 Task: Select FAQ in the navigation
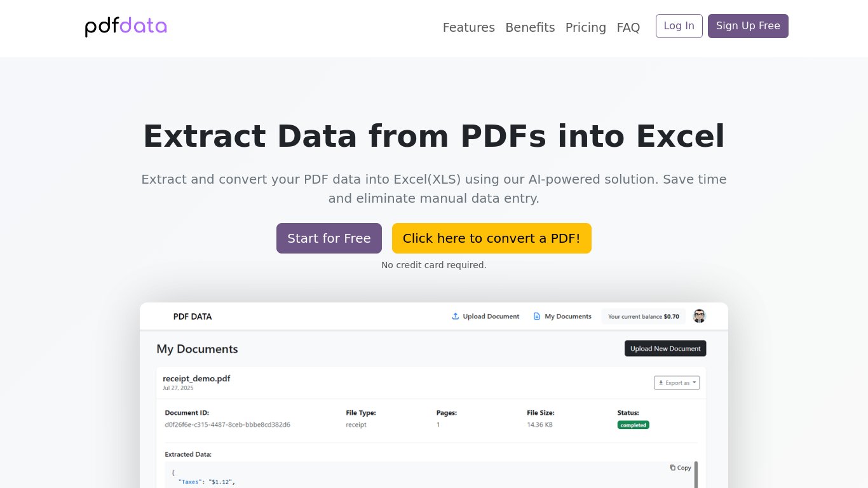pyautogui.click(x=628, y=27)
